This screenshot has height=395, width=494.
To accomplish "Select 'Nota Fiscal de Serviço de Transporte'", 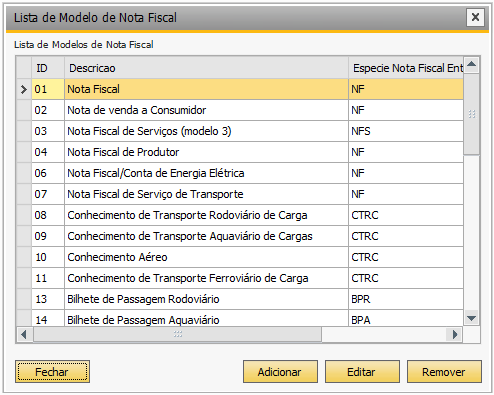I will tap(206, 194).
